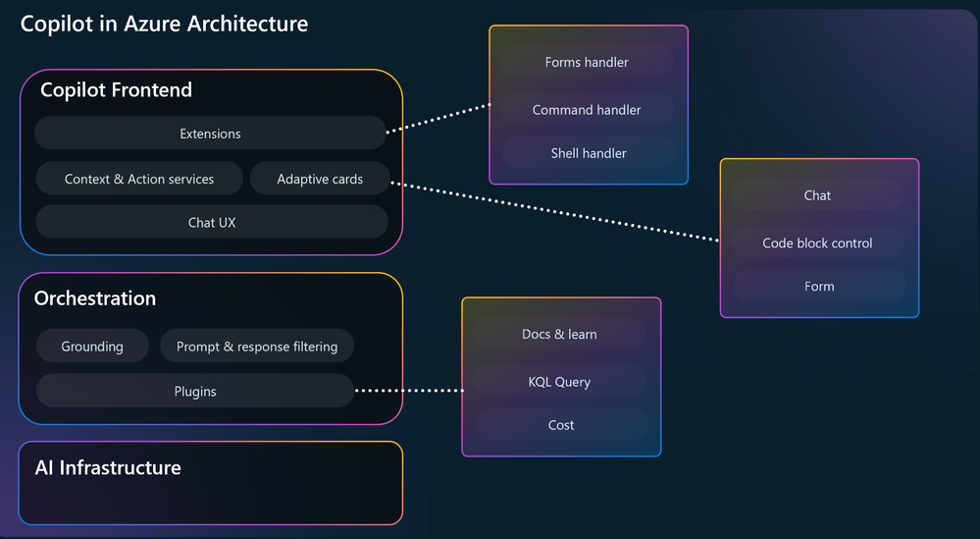Screen dimensions: 980x539
Task: Click the AI Infrastructure heading
Action: [108, 467]
